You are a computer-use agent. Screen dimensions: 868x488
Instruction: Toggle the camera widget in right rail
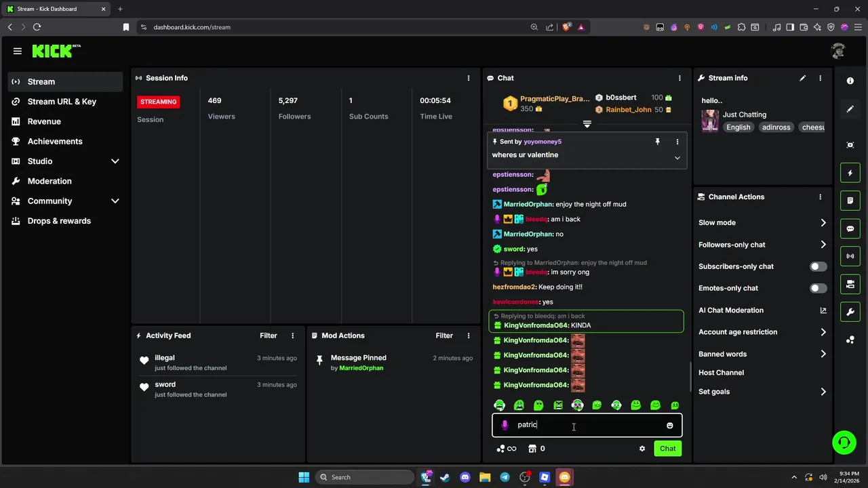(850, 284)
